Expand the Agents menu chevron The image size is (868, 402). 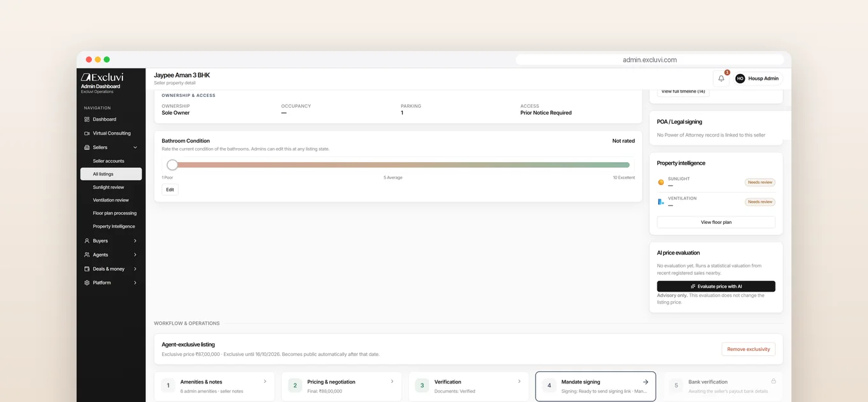[x=135, y=255]
